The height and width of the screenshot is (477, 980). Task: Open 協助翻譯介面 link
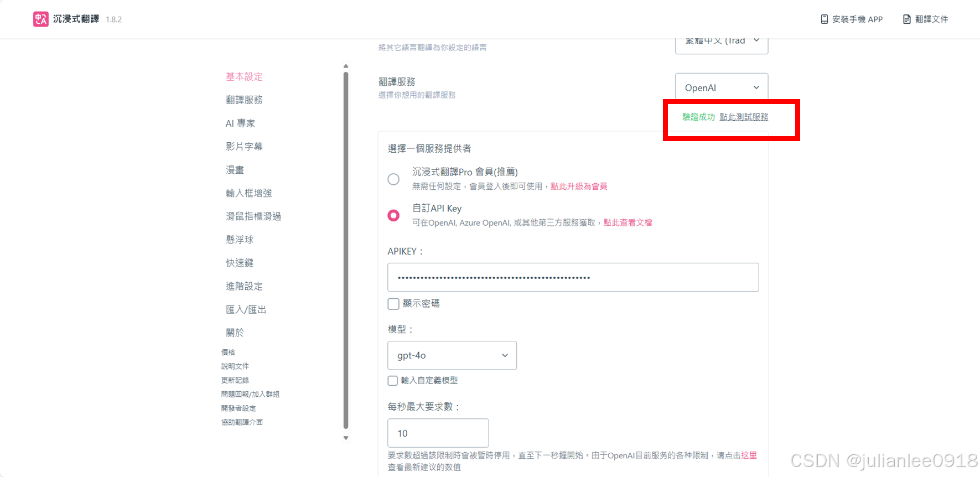pos(242,422)
